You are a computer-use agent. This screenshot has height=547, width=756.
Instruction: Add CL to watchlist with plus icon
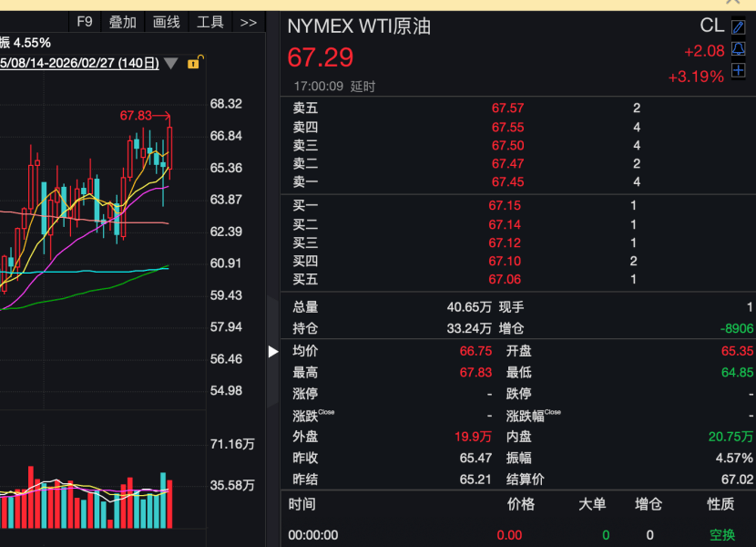tap(738, 70)
